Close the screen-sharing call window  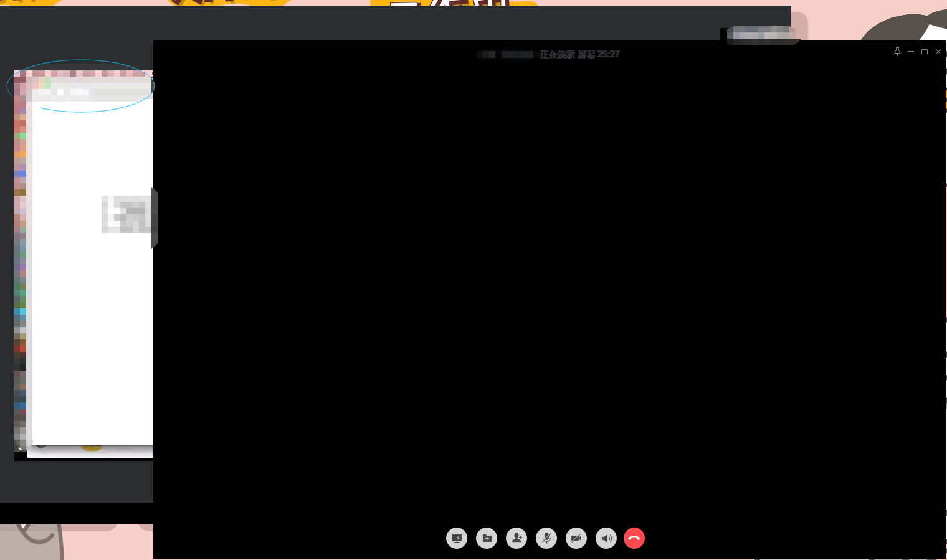coord(938,52)
